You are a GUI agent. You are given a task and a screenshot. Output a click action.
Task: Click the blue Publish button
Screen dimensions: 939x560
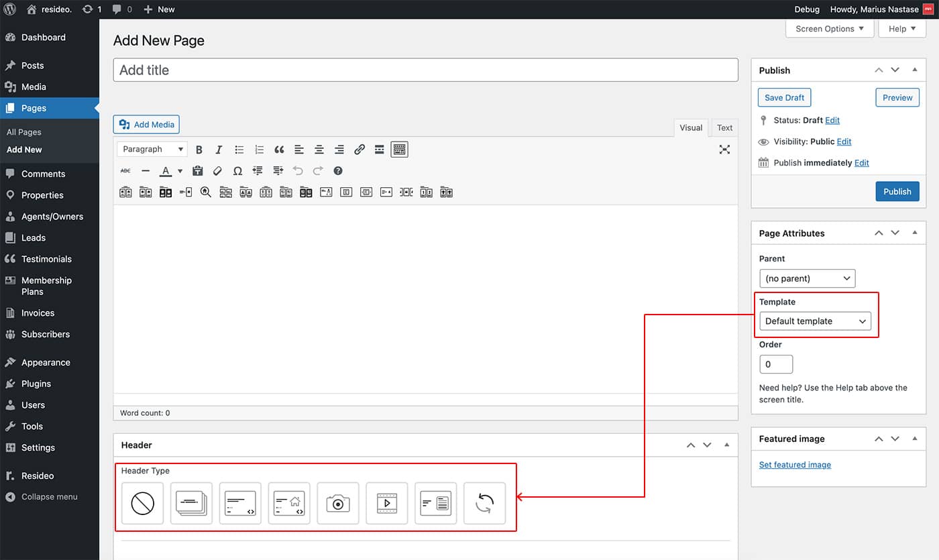pos(897,192)
